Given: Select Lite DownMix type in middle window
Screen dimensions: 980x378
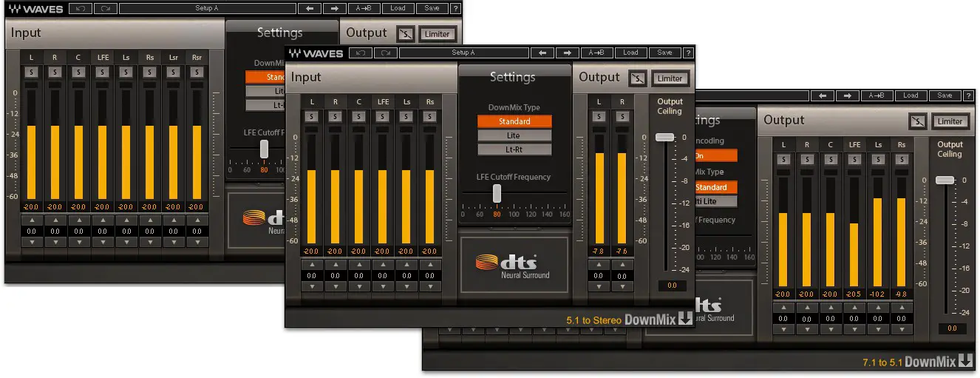Looking at the screenshot, I should pyautogui.click(x=514, y=135).
